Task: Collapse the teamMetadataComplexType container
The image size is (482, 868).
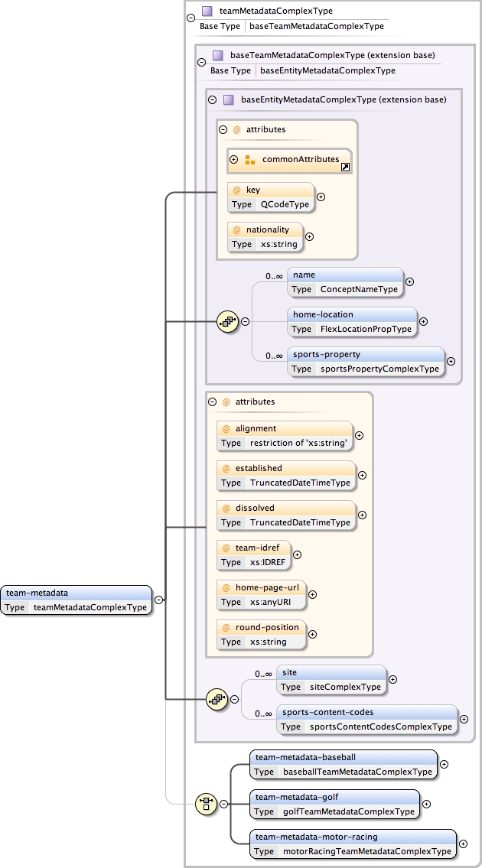Action: coord(191,19)
